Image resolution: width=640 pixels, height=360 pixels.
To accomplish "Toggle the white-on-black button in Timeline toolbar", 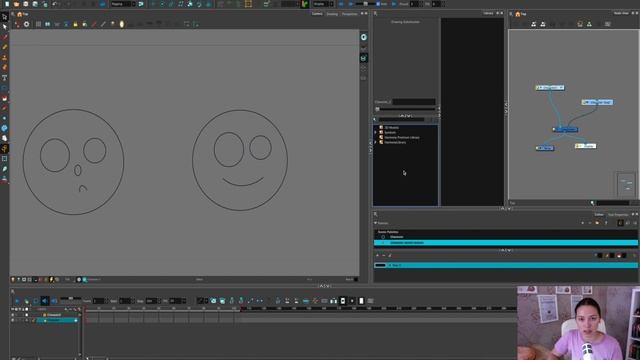I will coord(343,301).
